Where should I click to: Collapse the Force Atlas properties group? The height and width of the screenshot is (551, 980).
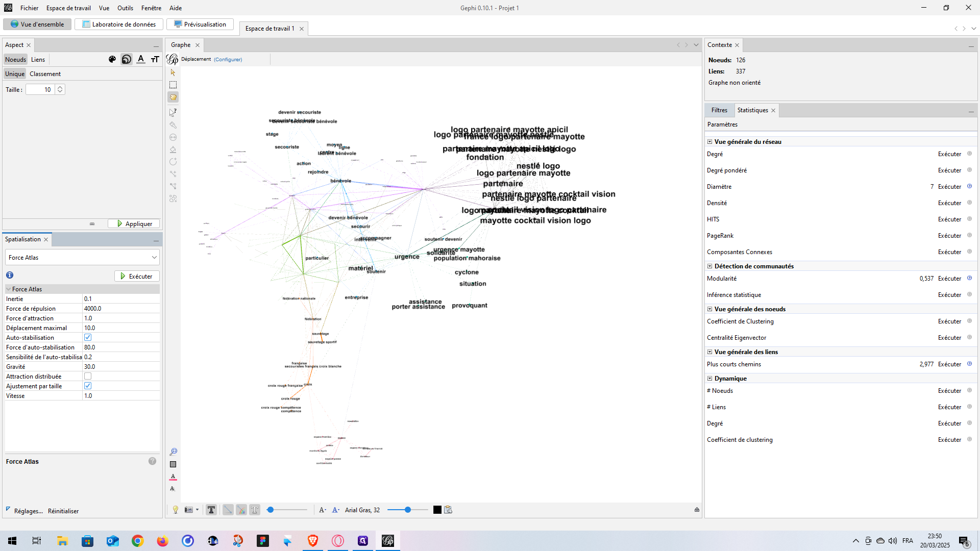[8, 289]
